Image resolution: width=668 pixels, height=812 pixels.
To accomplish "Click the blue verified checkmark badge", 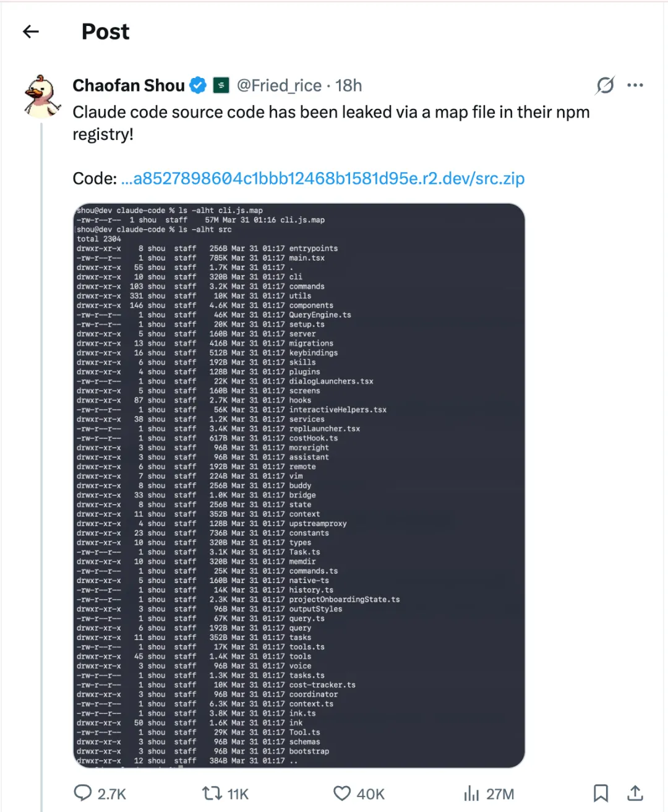I will coord(198,85).
